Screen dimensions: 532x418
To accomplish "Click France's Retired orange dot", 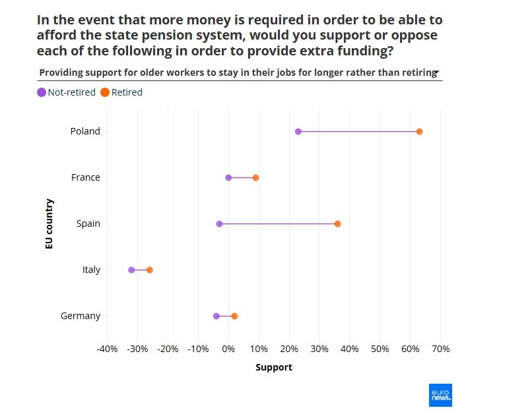I will 255,178.
